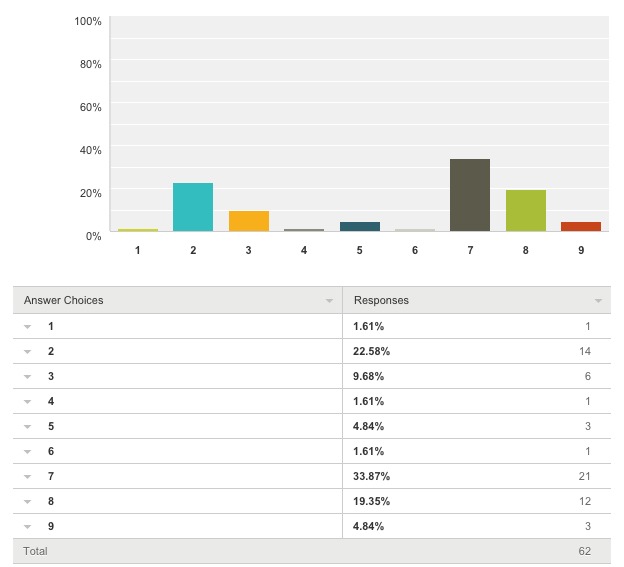
Task: Open the arrow menu for answer choice 4
Action: (x=27, y=402)
